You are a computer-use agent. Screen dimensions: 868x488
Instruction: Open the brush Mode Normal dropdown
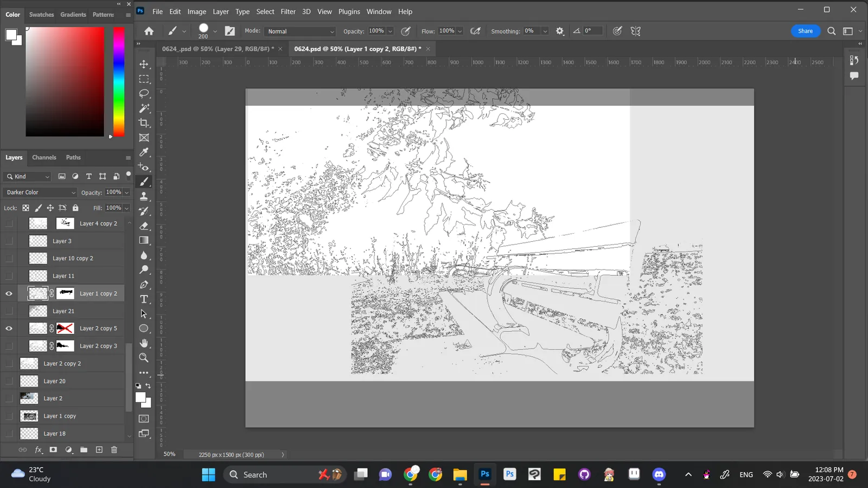point(301,31)
